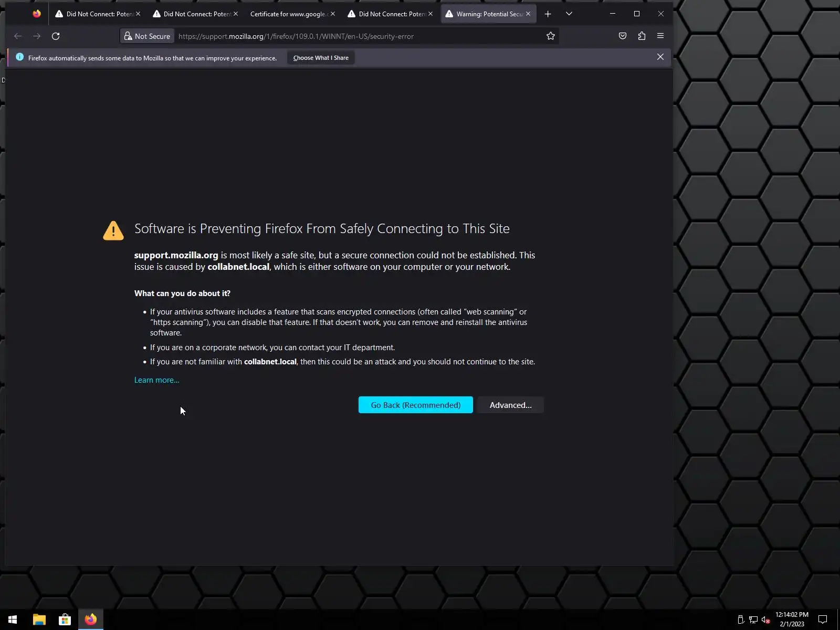Dismiss the data sharing notification bar

click(x=660, y=57)
